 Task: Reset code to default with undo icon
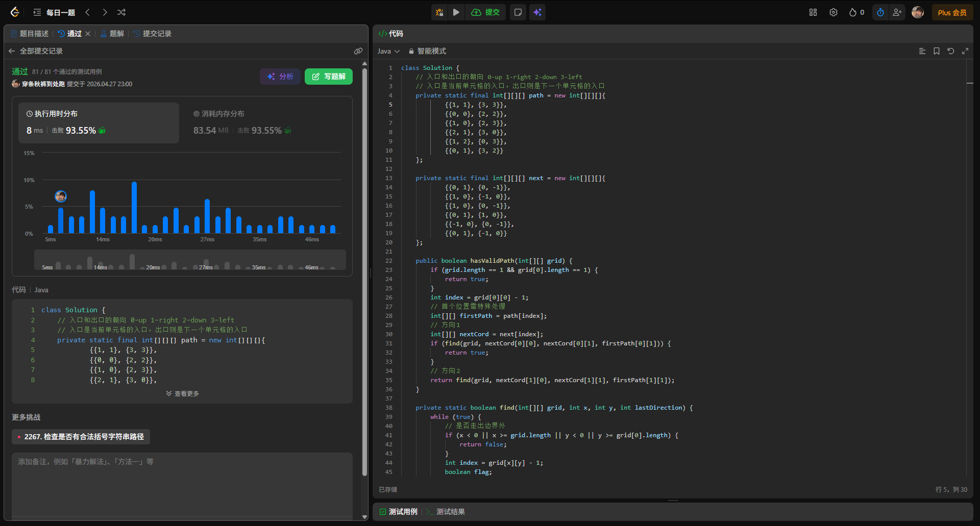[x=951, y=51]
